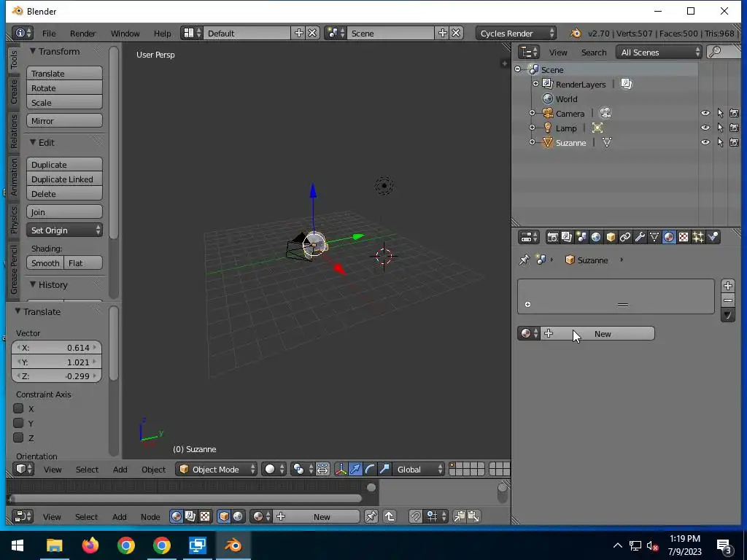Open the World properties tab (globe icon)
747x560 pixels.
coord(596,237)
